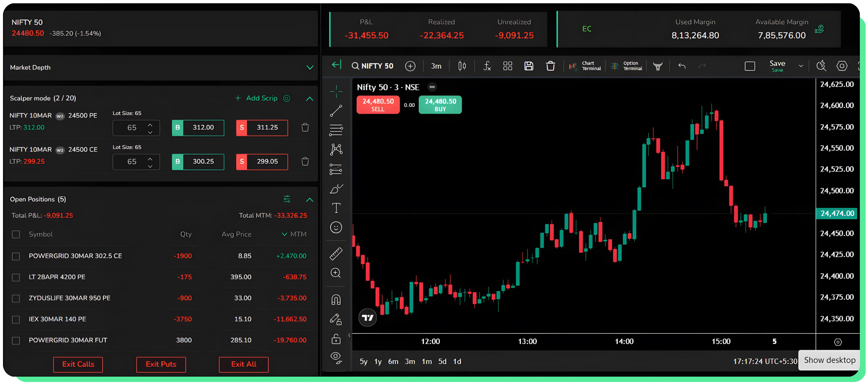Check the POWERGRID 30MAR 302.5 CE position
The image size is (868, 386).
pyautogui.click(x=16, y=256)
